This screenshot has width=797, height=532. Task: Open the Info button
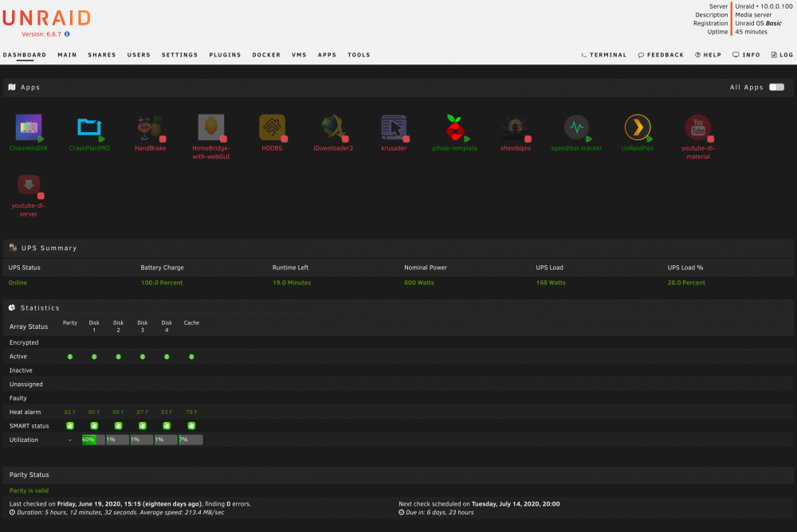point(746,55)
